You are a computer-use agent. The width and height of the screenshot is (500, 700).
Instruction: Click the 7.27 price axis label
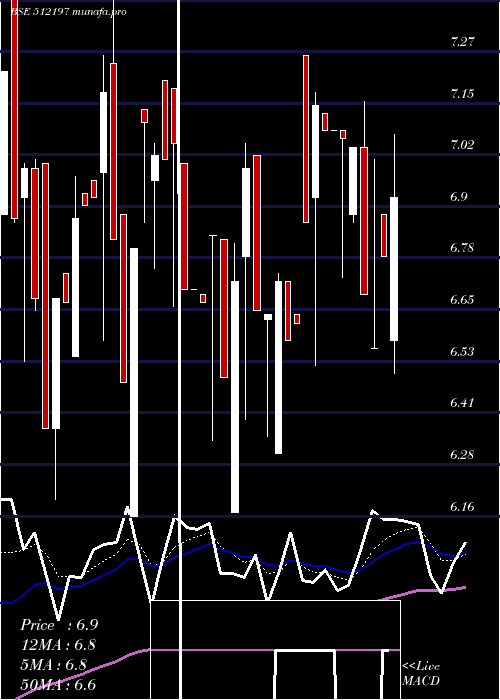[x=462, y=42]
